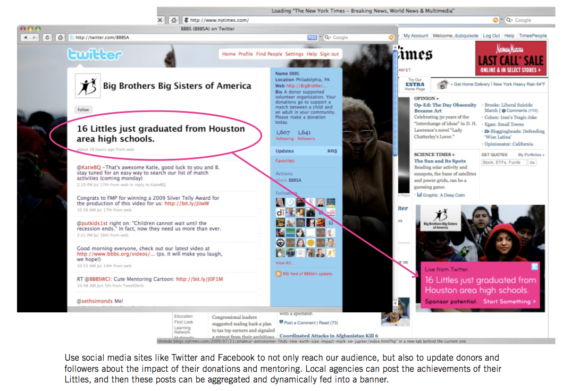Go to home page in Twitter browser window
588x391 pixels.
61,38
